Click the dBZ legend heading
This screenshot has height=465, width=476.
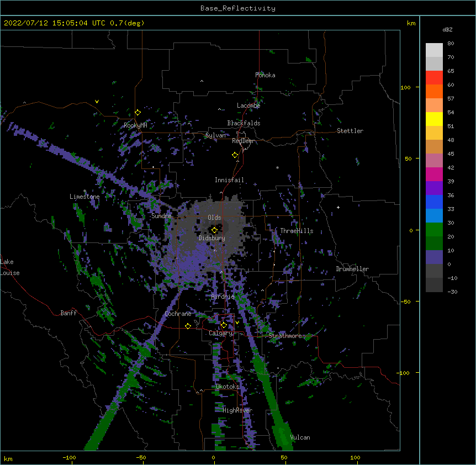click(x=447, y=30)
